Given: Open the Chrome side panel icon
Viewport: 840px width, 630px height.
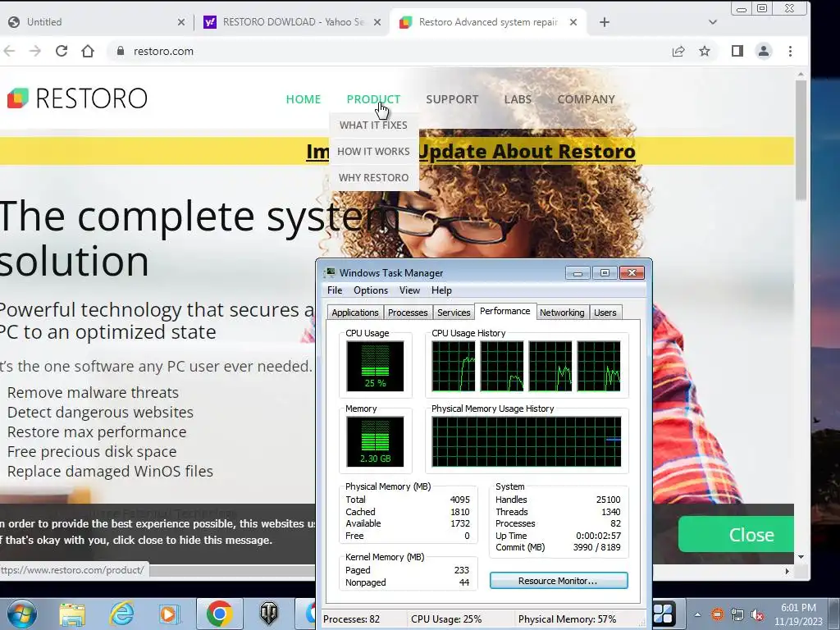Looking at the screenshot, I should (737, 51).
